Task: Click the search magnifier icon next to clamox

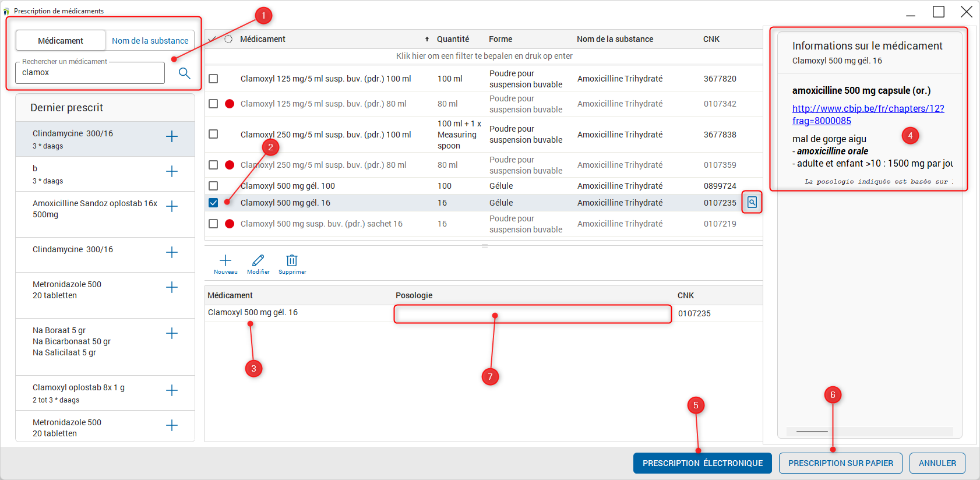Action: click(x=184, y=73)
